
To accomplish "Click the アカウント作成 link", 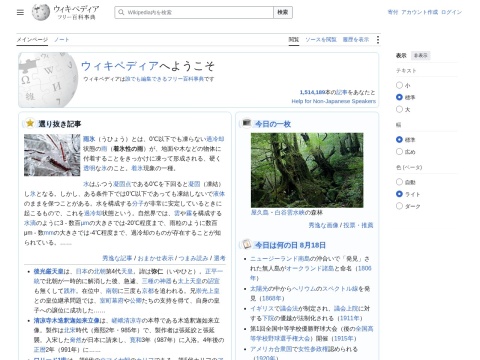I will point(419,12).
